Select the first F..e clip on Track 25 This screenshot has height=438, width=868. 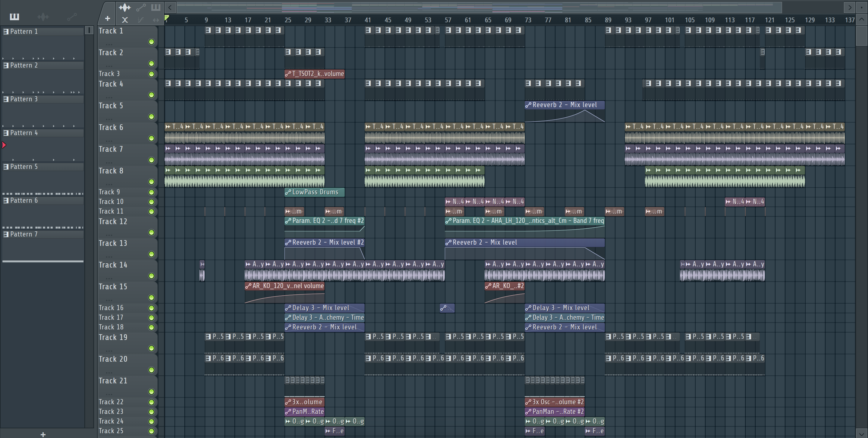click(335, 431)
